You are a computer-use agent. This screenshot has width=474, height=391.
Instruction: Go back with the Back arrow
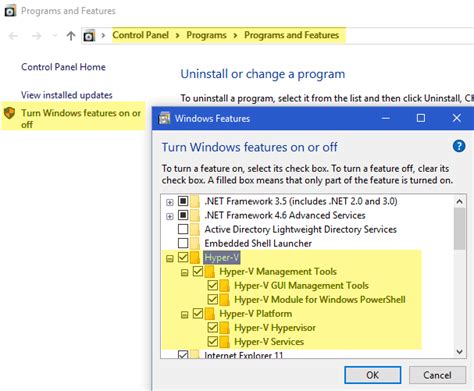pyautogui.click(x=14, y=36)
